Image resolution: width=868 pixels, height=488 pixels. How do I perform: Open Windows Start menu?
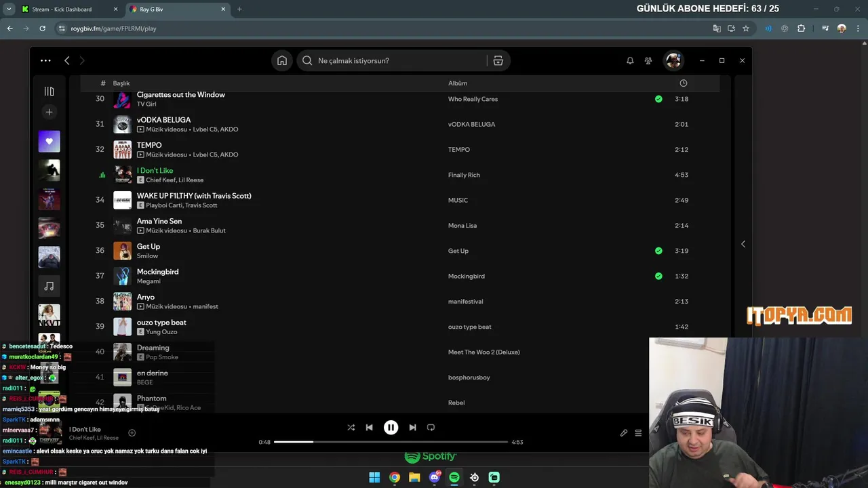(374, 477)
